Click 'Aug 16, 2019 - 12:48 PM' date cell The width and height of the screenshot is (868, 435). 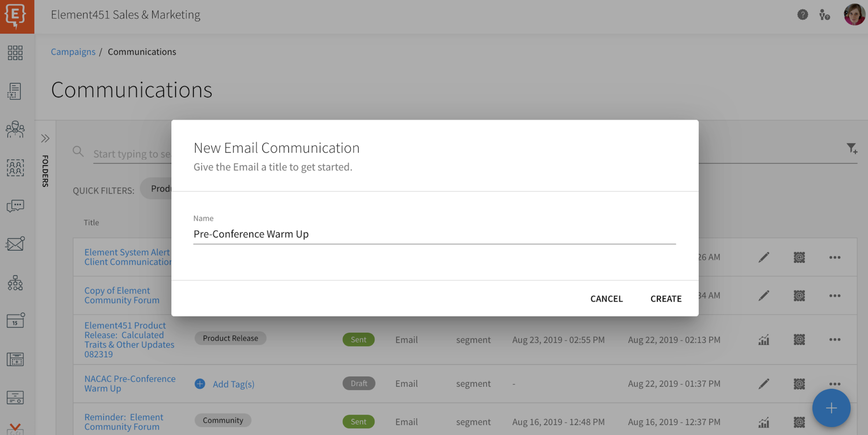(x=558, y=422)
